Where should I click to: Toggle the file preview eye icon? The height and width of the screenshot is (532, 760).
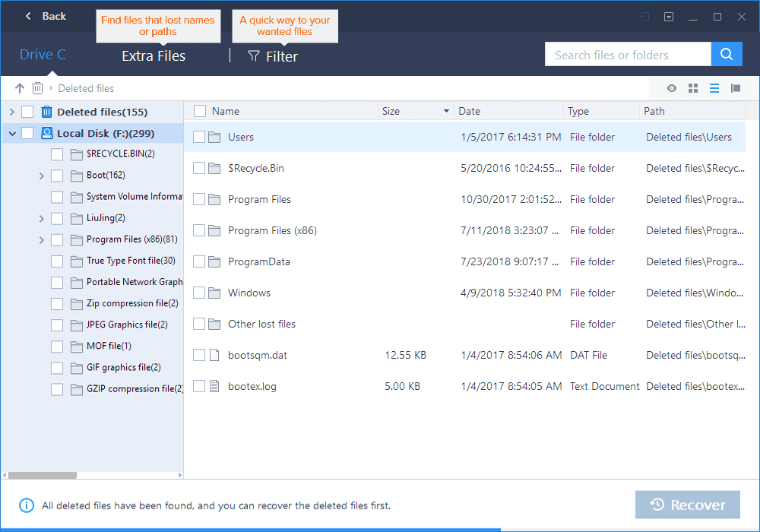tap(672, 88)
